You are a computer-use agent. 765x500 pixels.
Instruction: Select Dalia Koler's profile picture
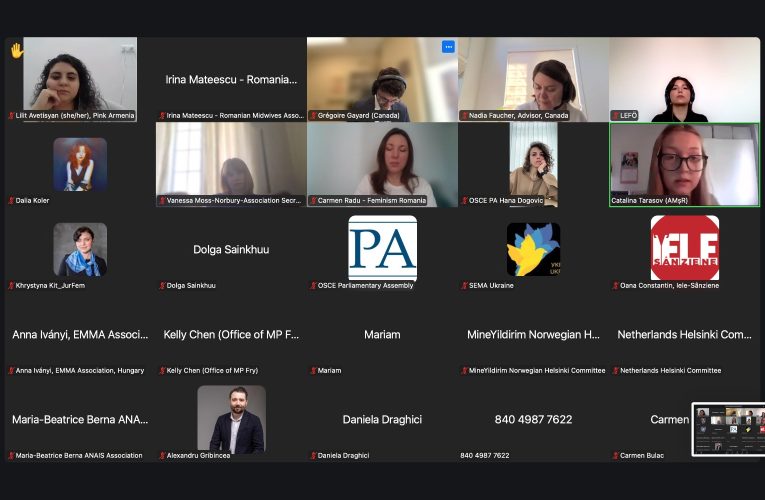click(80, 164)
